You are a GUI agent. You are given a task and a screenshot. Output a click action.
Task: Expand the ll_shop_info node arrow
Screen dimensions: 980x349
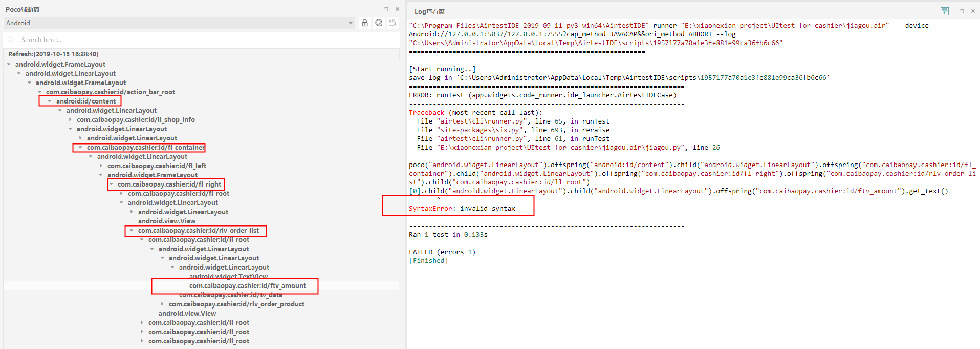click(70, 119)
